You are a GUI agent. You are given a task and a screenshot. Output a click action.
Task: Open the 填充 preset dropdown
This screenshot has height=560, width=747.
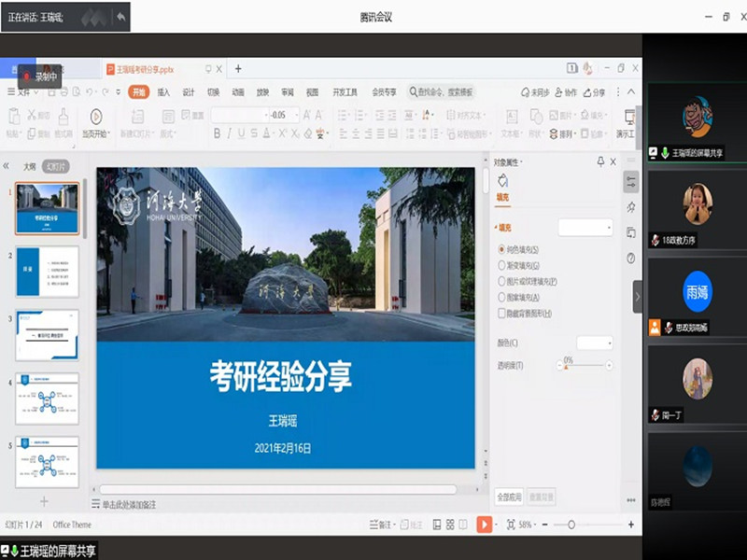tap(585, 228)
